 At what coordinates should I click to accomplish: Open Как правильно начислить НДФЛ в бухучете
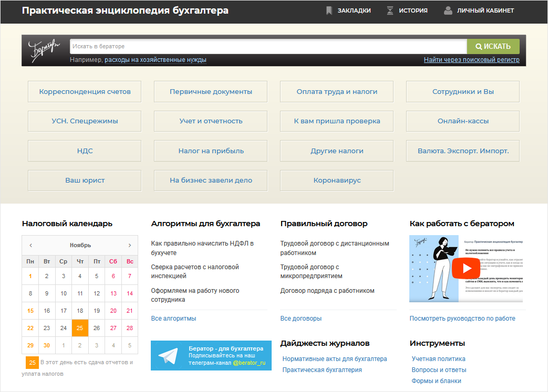(202, 248)
